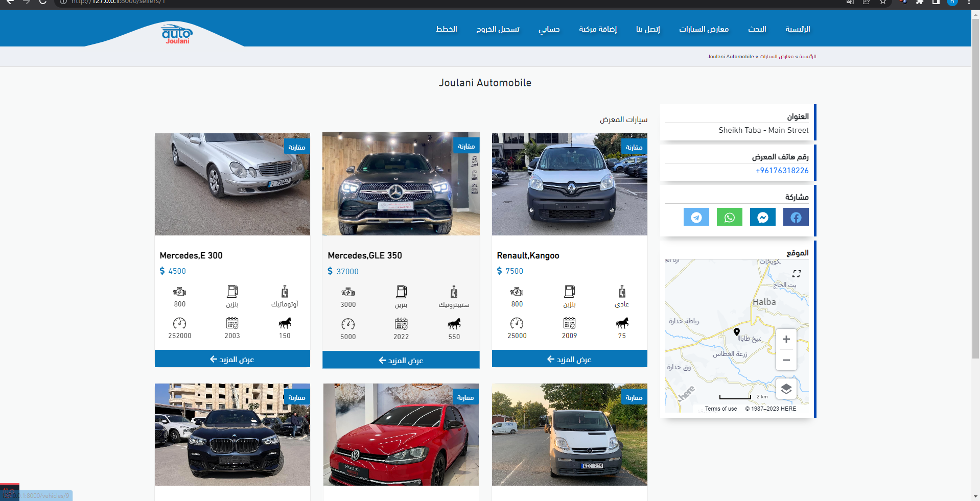Show more for Mercedes GLE 350
Image resolution: width=980 pixels, height=501 pixels.
pos(401,360)
